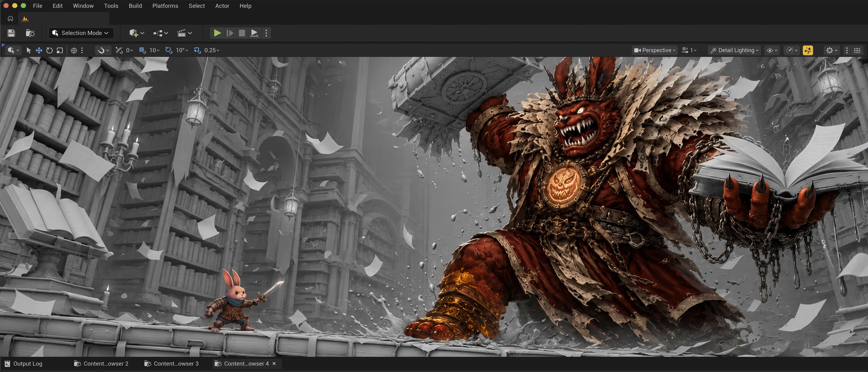Click the add content cube-plus icon

pos(133,33)
